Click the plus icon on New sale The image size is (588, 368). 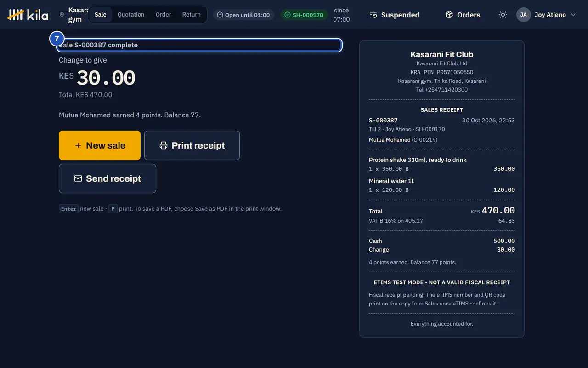point(78,145)
